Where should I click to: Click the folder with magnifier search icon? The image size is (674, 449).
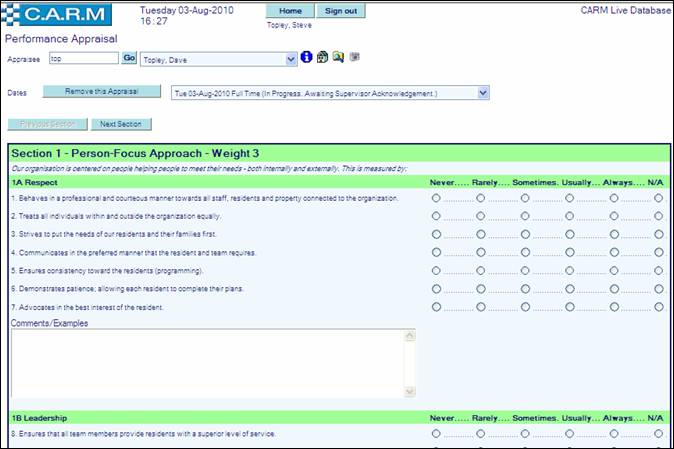(x=338, y=58)
